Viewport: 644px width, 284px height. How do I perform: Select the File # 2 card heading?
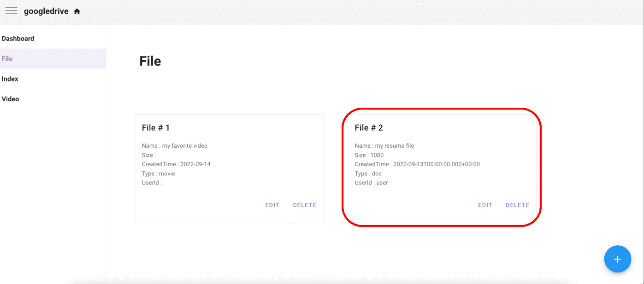click(x=369, y=128)
